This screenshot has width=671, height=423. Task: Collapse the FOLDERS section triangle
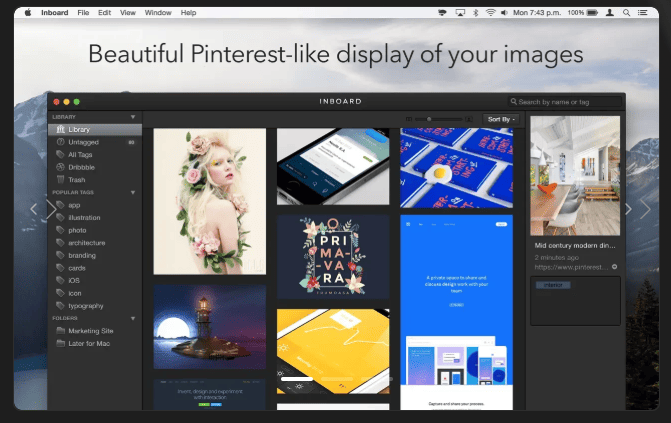(x=133, y=319)
